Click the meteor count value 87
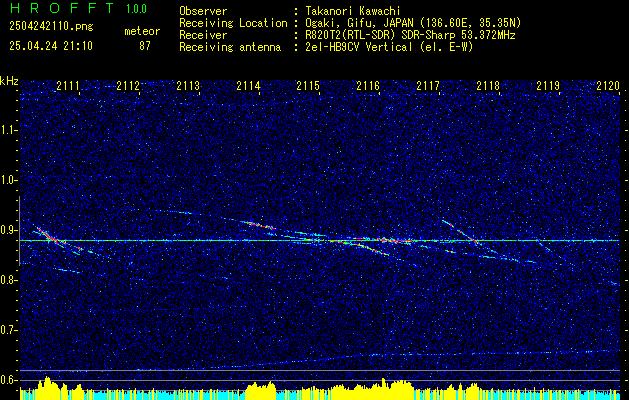The height and width of the screenshot is (400, 629). [145, 46]
